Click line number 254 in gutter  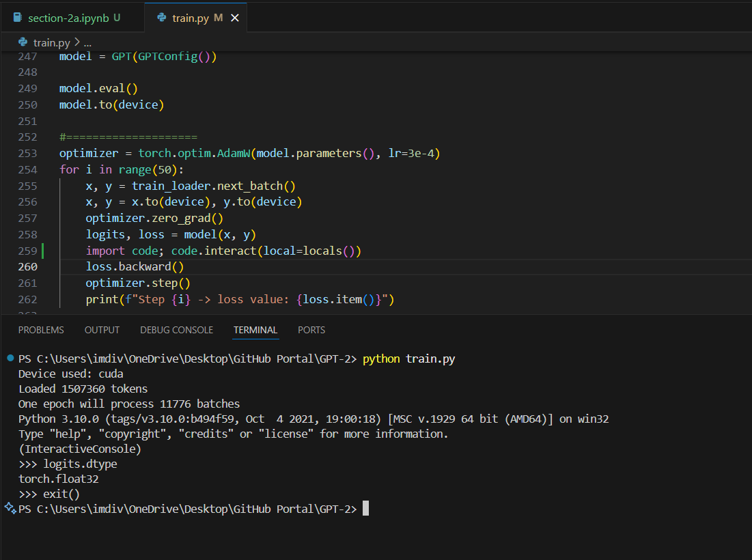coord(27,170)
